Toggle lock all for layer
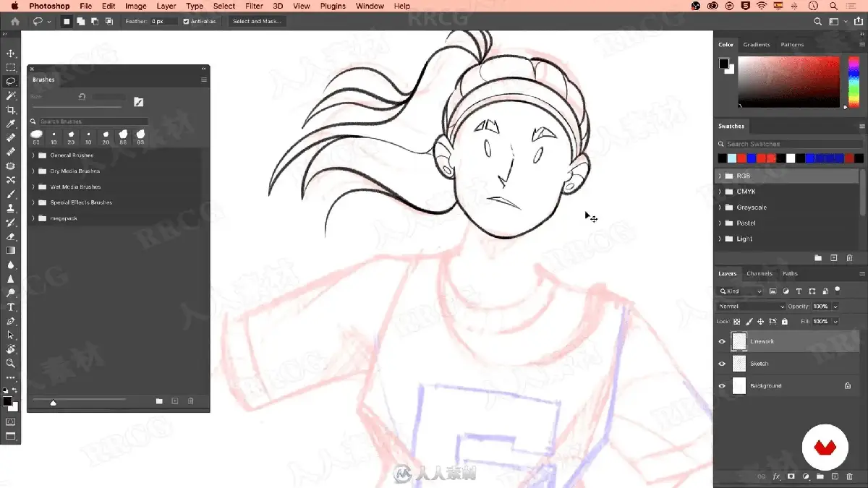 coord(785,322)
